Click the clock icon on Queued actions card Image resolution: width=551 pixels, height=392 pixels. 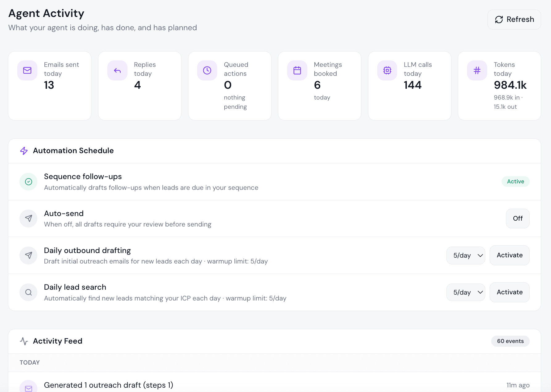[207, 71]
